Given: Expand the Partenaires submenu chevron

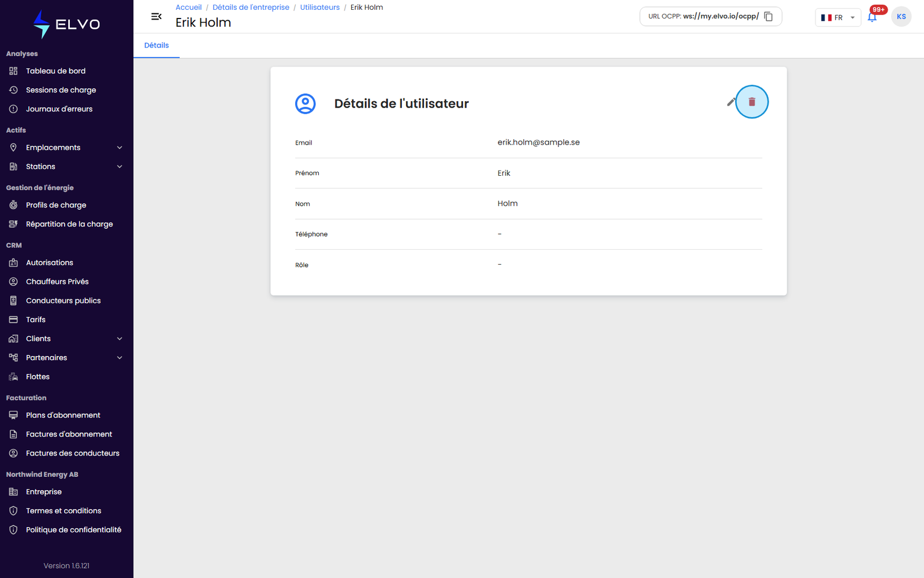Looking at the screenshot, I should point(120,358).
